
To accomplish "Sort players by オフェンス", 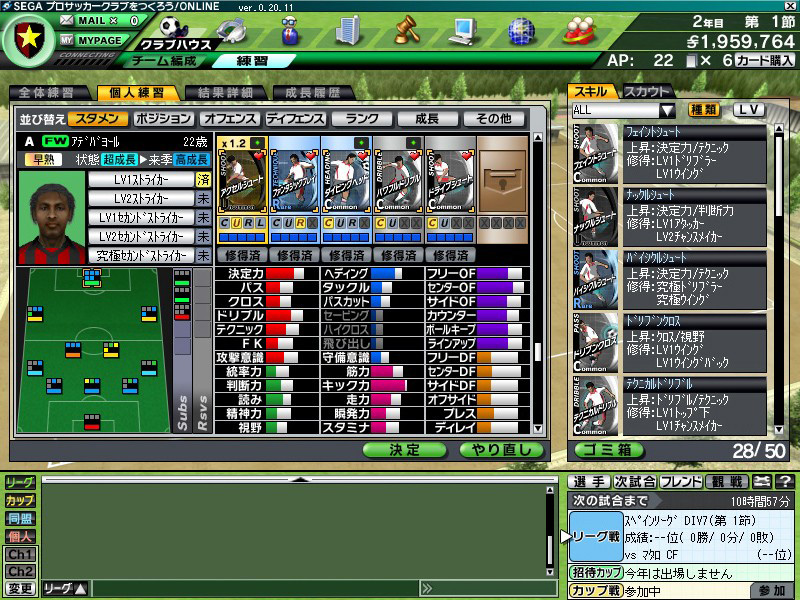I will (230, 119).
